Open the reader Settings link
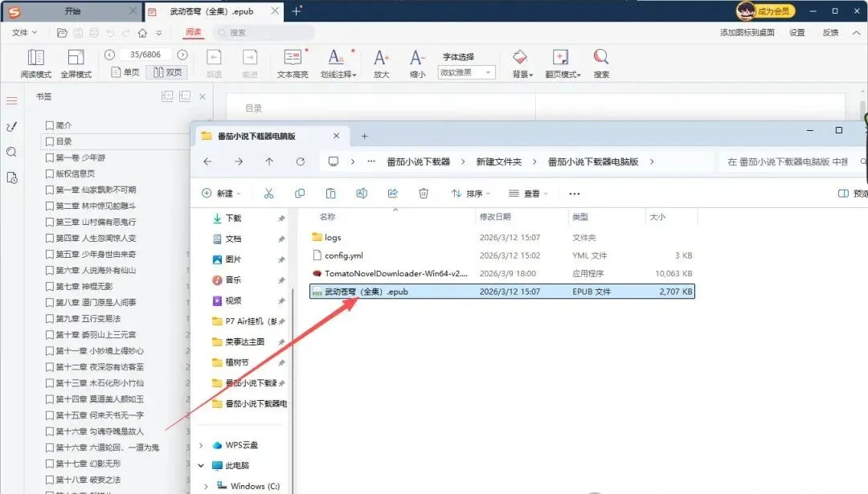The image size is (868, 494). pyautogui.click(x=797, y=33)
